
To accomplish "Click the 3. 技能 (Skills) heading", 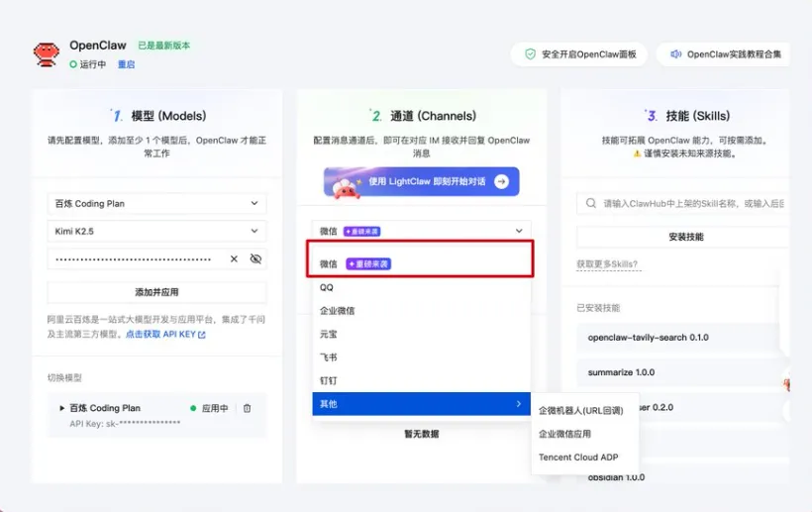I will [686, 116].
